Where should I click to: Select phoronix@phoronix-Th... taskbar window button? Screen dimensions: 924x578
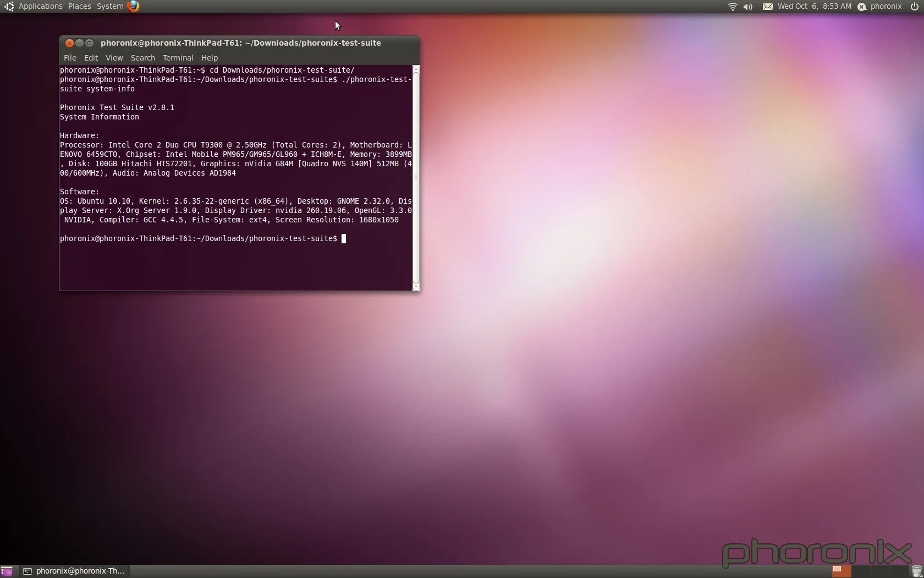(74, 571)
